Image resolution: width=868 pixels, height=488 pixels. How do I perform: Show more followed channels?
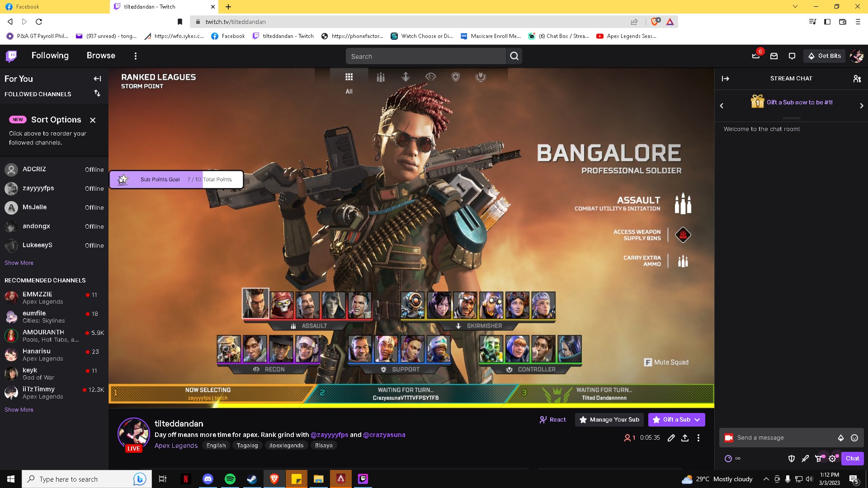(x=19, y=263)
